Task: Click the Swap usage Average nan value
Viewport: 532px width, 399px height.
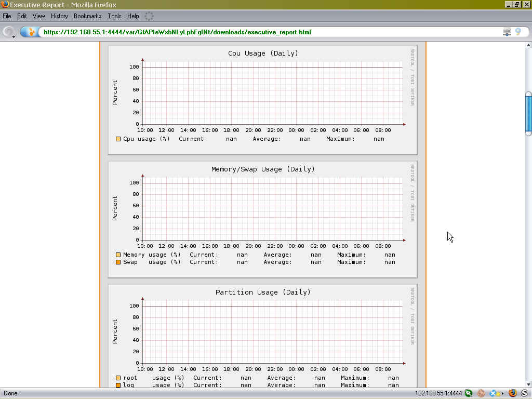Action: point(316,262)
